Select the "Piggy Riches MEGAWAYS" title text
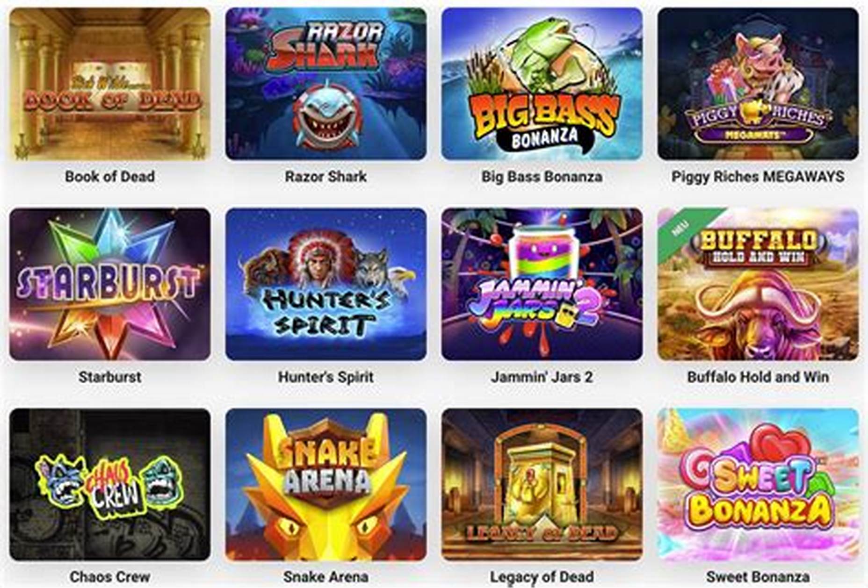This screenshot has width=868, height=588. (x=758, y=176)
